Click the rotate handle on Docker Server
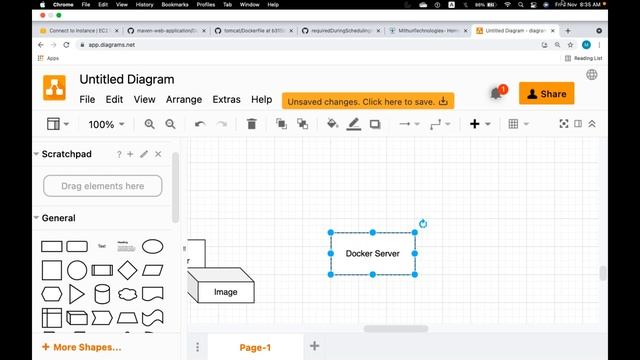Screen dimensions: 640x360 click(423, 223)
